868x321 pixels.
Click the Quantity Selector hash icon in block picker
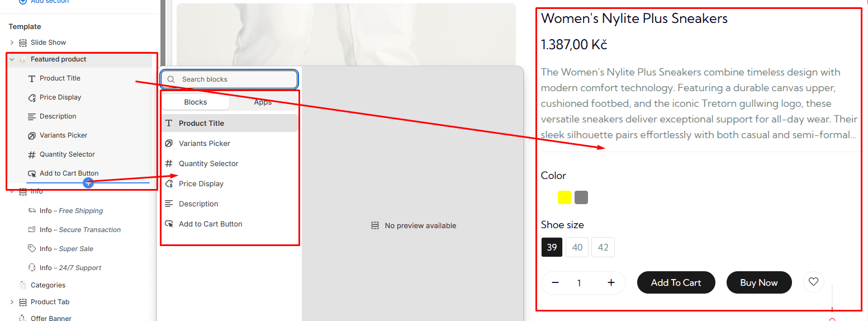(169, 163)
